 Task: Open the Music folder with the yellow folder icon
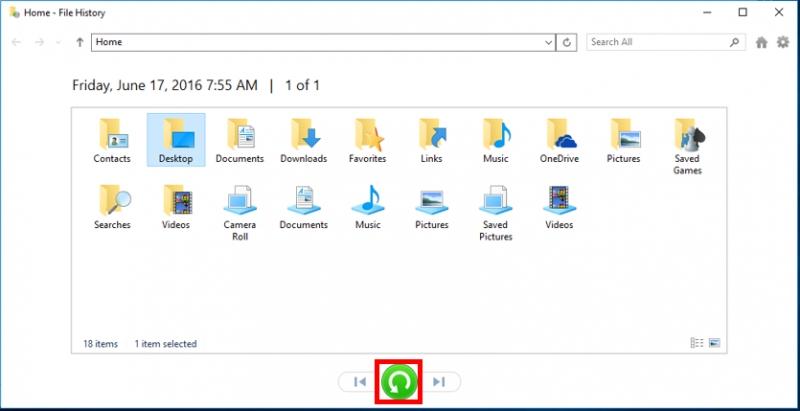pyautogui.click(x=495, y=140)
